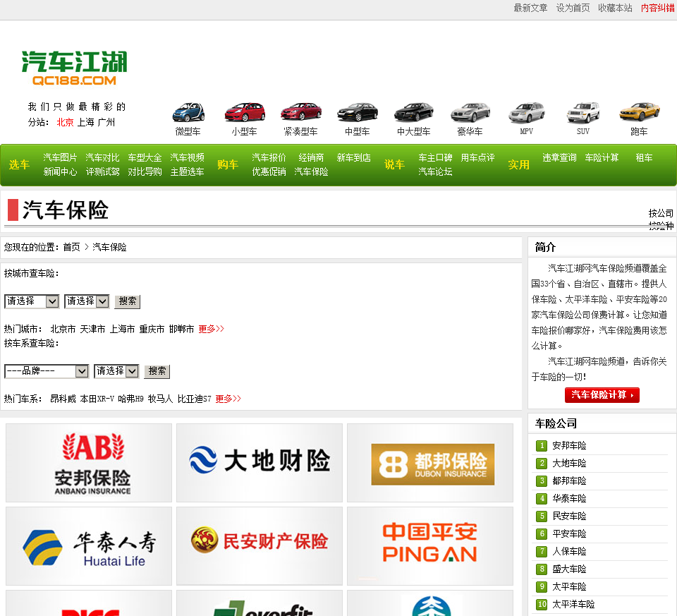Open the 购车 main menu section
The width and height of the screenshot is (677, 616).
coord(228,164)
